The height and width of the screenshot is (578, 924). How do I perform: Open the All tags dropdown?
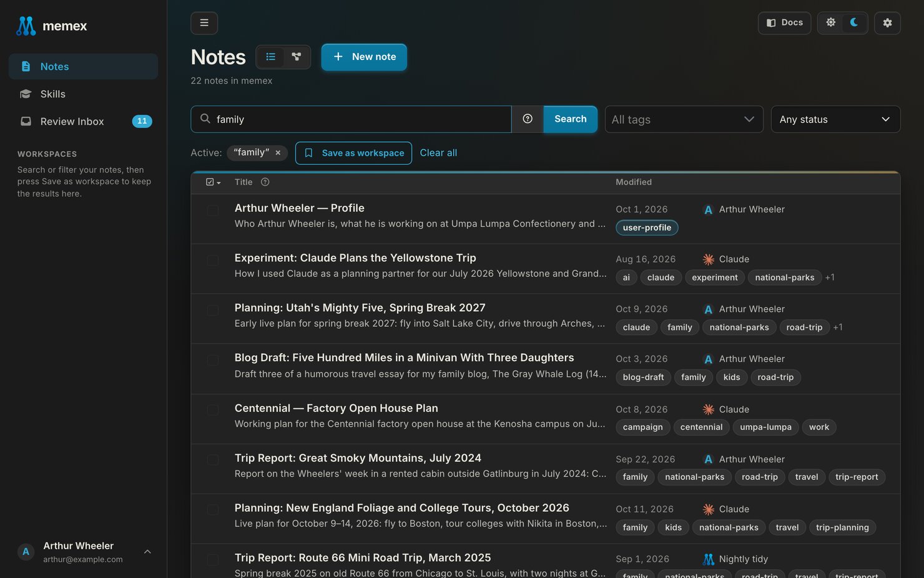coord(684,119)
